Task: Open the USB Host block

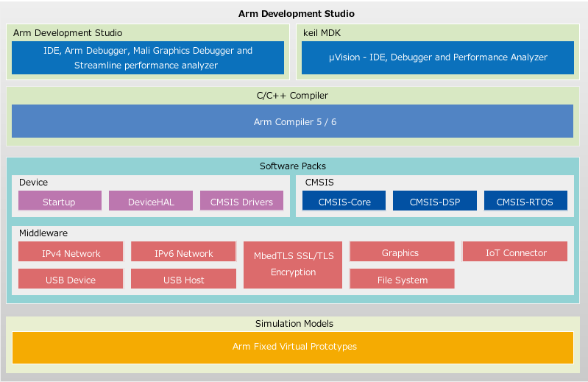Action: pyautogui.click(x=183, y=280)
